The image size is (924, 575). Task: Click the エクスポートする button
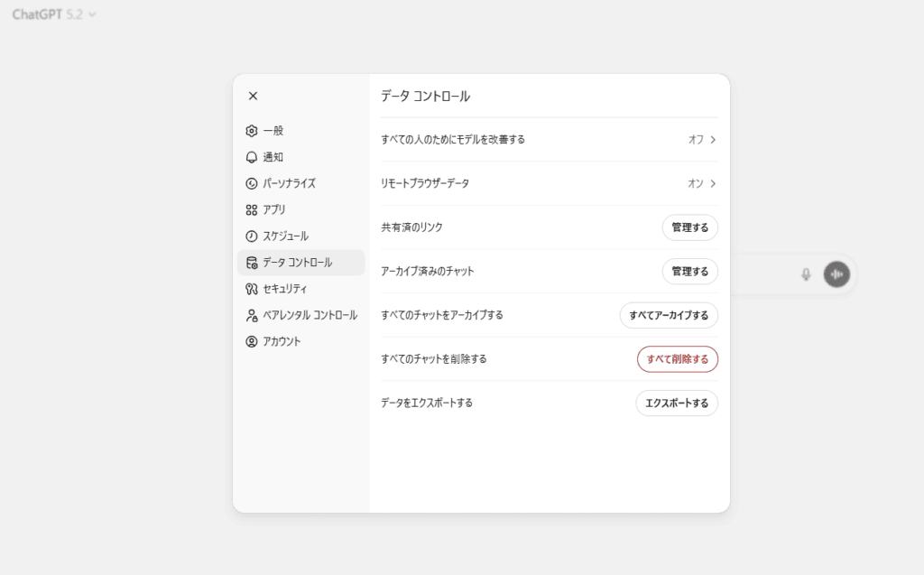pyautogui.click(x=677, y=403)
